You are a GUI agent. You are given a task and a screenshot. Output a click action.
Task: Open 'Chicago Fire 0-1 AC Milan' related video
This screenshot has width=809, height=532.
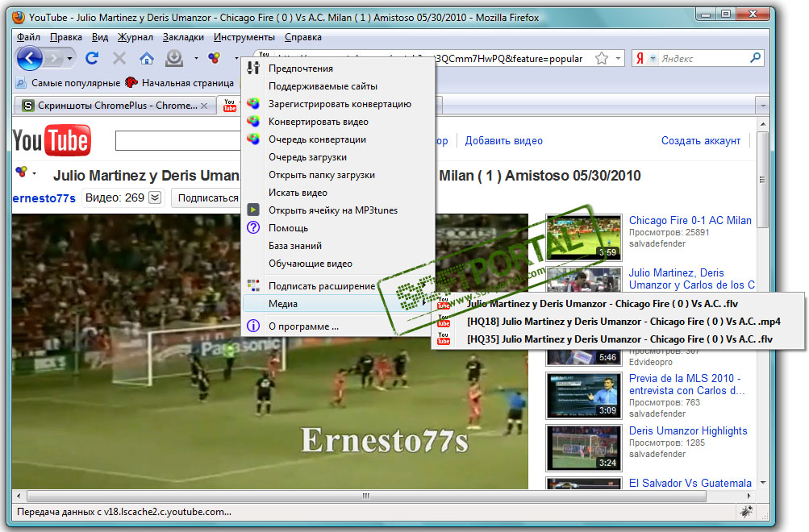coord(690,220)
